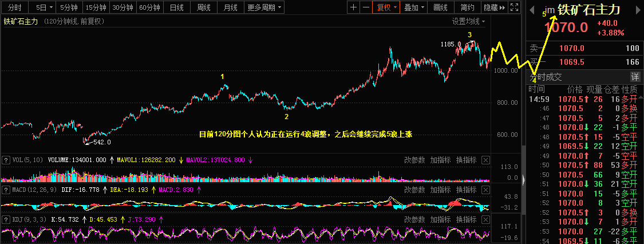Click the 现量 column header

tap(594, 89)
